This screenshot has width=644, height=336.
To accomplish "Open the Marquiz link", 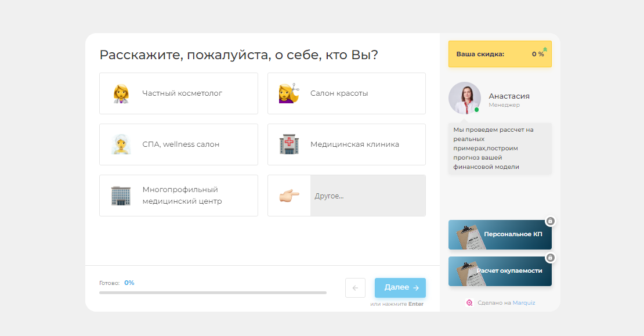I will 524,303.
